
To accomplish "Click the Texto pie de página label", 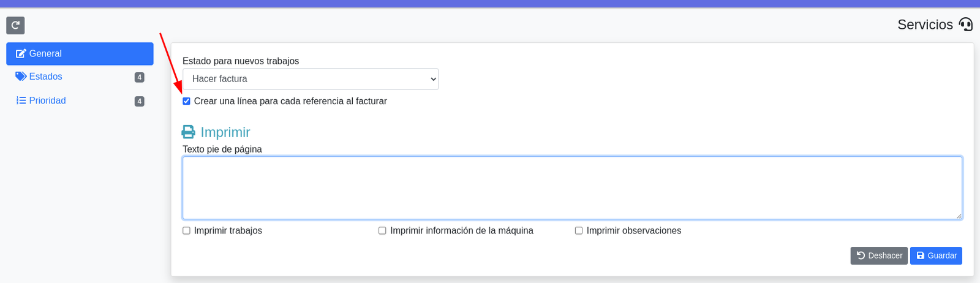I will pyautogui.click(x=222, y=149).
